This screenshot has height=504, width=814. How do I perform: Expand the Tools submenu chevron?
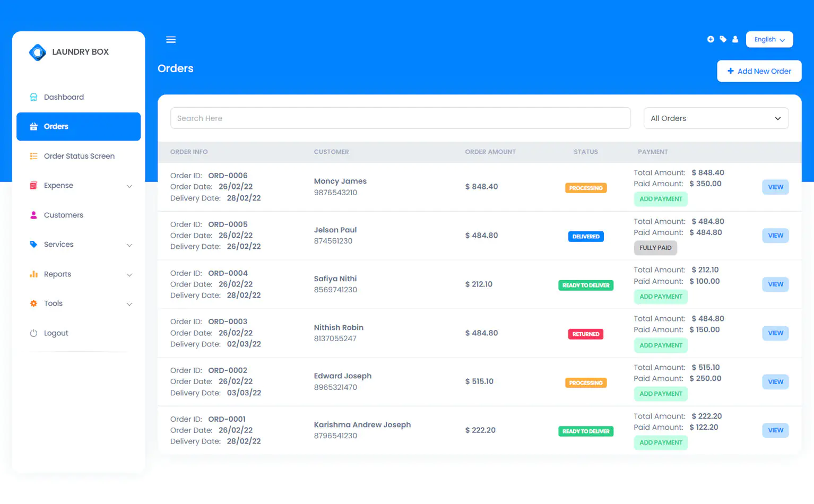click(129, 304)
